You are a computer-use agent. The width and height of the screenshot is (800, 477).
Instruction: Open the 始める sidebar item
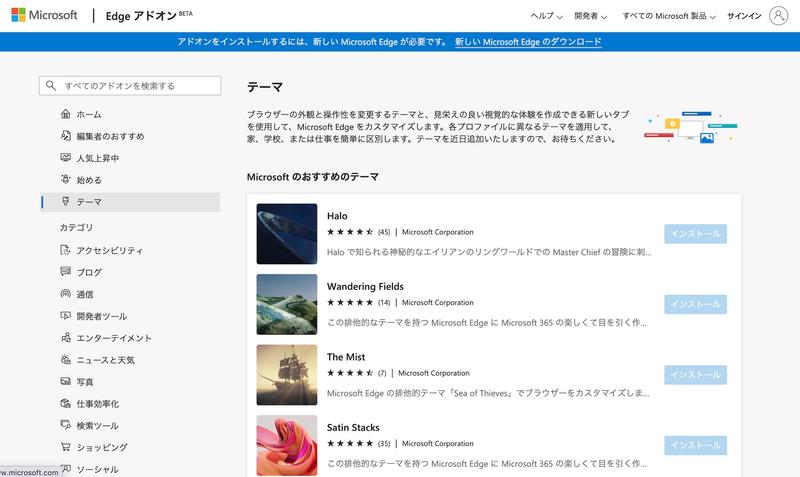tap(130, 180)
